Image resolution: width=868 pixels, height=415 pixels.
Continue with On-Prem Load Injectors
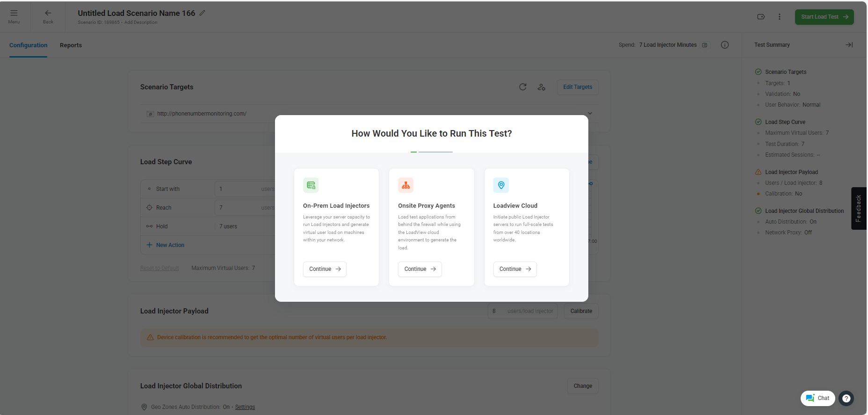tap(325, 269)
